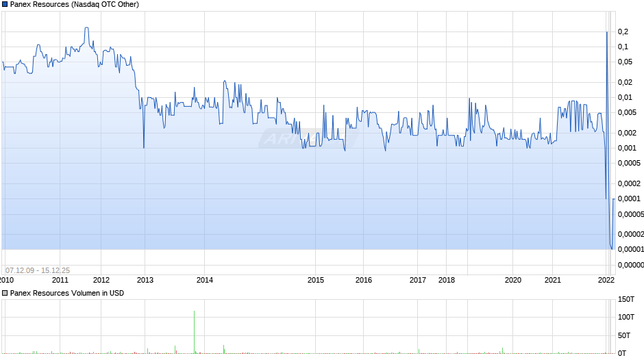Click the 'Panex Resources Volumen in USD' label
This screenshot has width=644, height=360.
tap(67, 293)
